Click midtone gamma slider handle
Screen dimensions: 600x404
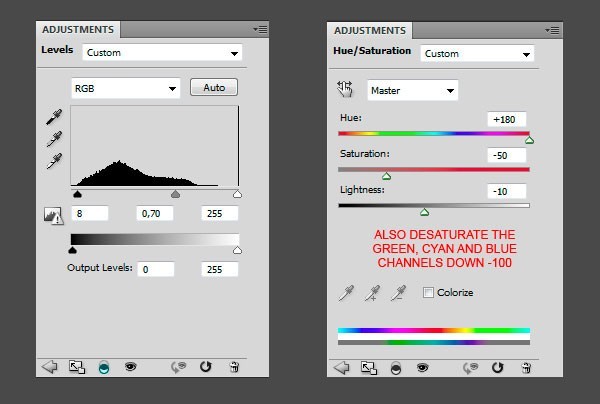[x=175, y=194]
